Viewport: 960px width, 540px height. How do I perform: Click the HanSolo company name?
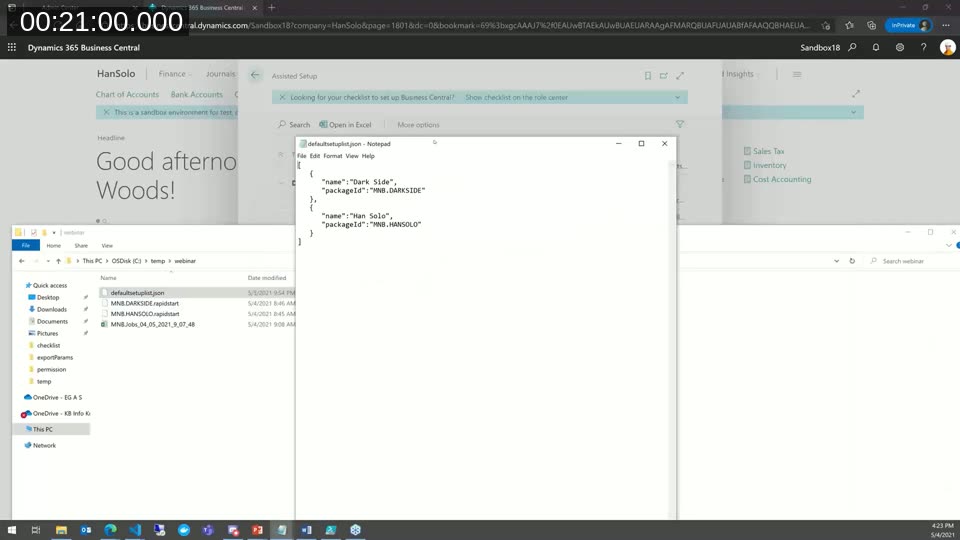116,73
